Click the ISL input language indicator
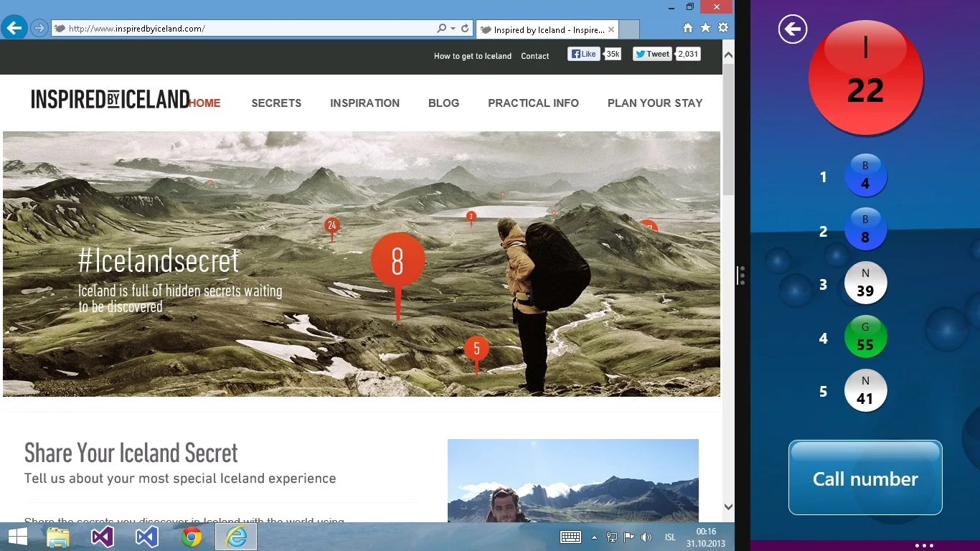Viewport: 980px width, 551px height. coord(670,537)
